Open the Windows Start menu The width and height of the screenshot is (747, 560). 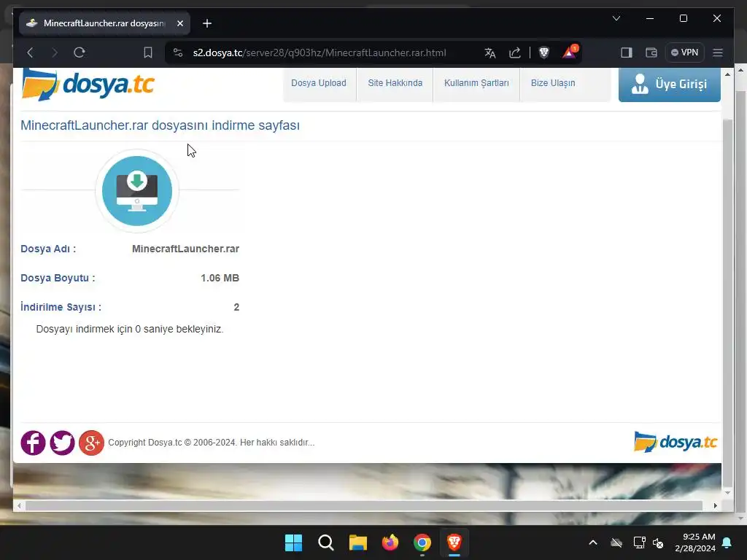coord(293,542)
